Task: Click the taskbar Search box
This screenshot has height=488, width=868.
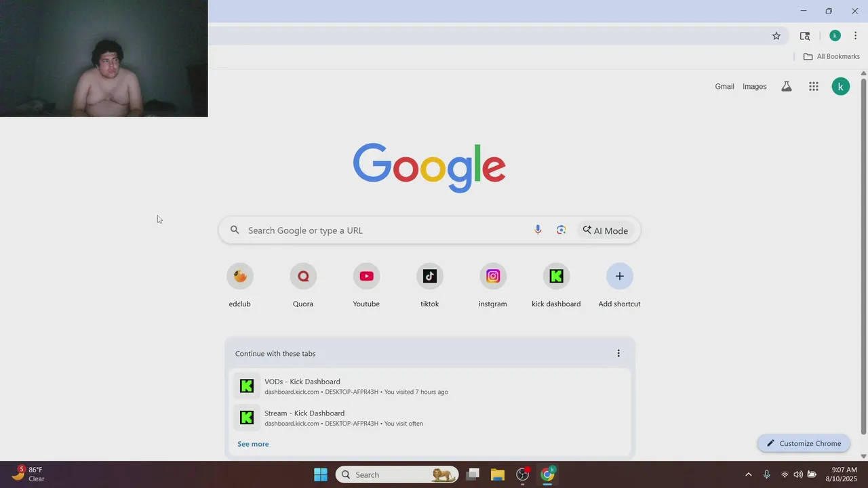Action: coord(397,474)
